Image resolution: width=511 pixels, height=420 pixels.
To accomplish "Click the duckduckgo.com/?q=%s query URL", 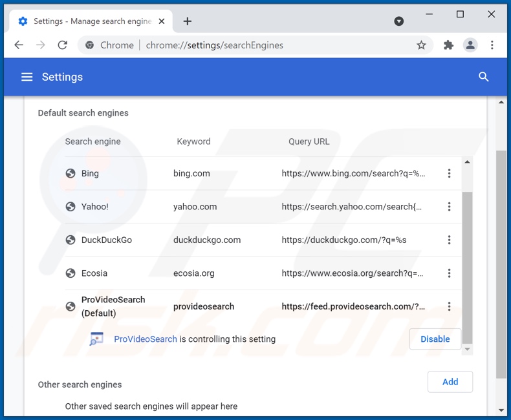I will pyautogui.click(x=344, y=240).
